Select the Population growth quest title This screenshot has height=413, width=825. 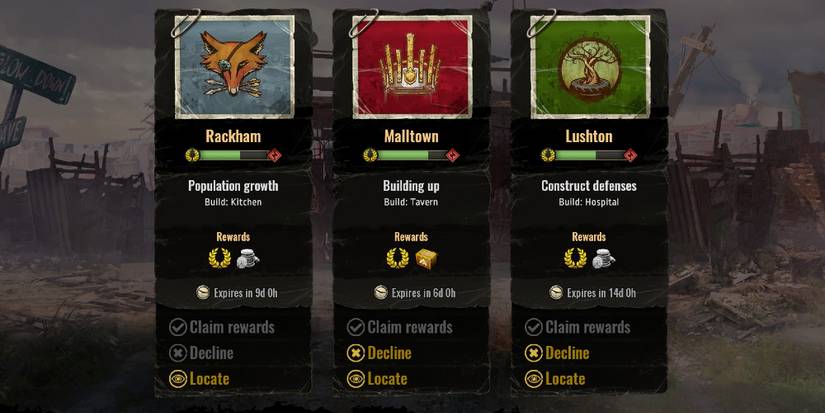click(233, 186)
